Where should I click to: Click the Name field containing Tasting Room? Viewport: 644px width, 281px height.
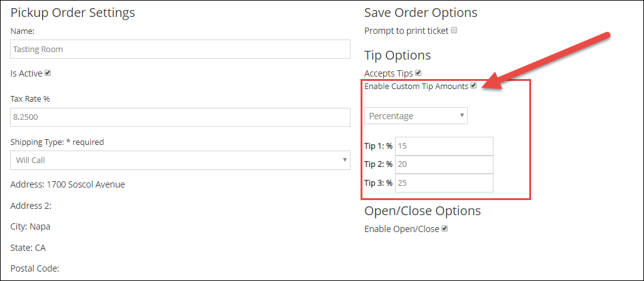pos(180,49)
